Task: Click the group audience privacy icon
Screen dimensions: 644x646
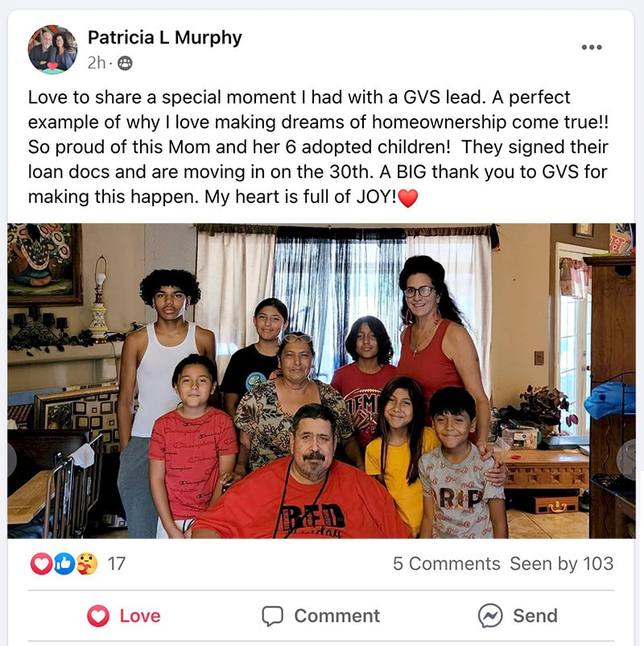Action: coord(125,64)
